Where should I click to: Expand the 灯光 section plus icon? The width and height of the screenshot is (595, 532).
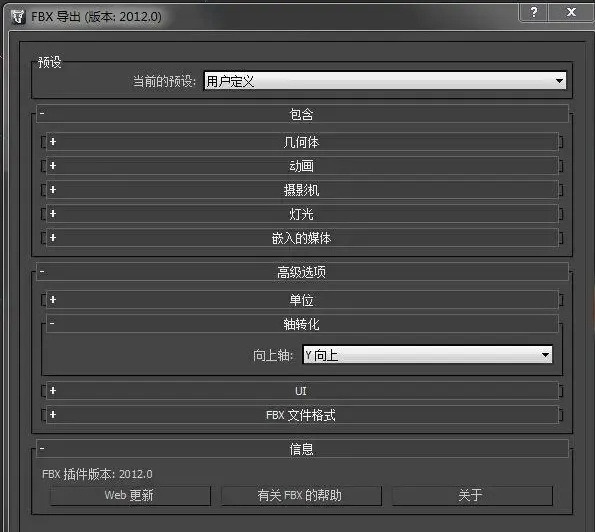(x=53, y=214)
